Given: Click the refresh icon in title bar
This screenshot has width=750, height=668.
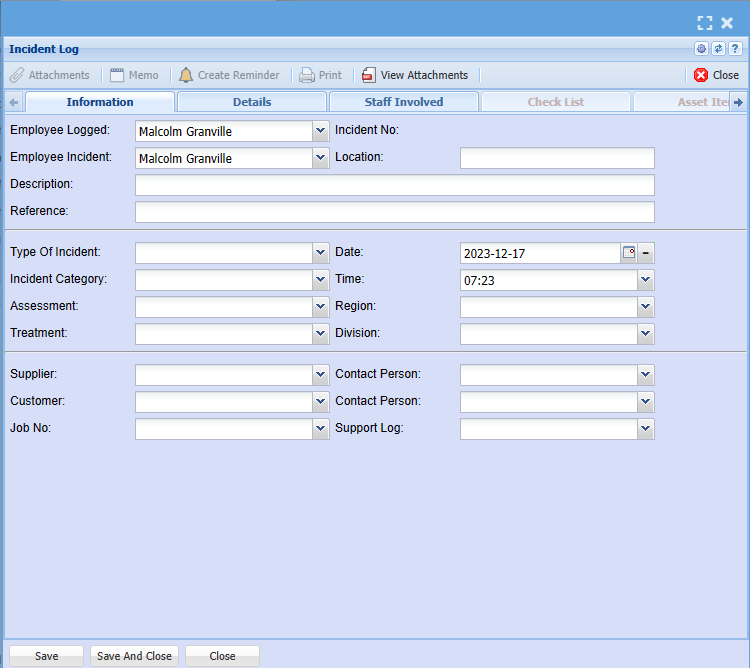Looking at the screenshot, I should point(718,49).
